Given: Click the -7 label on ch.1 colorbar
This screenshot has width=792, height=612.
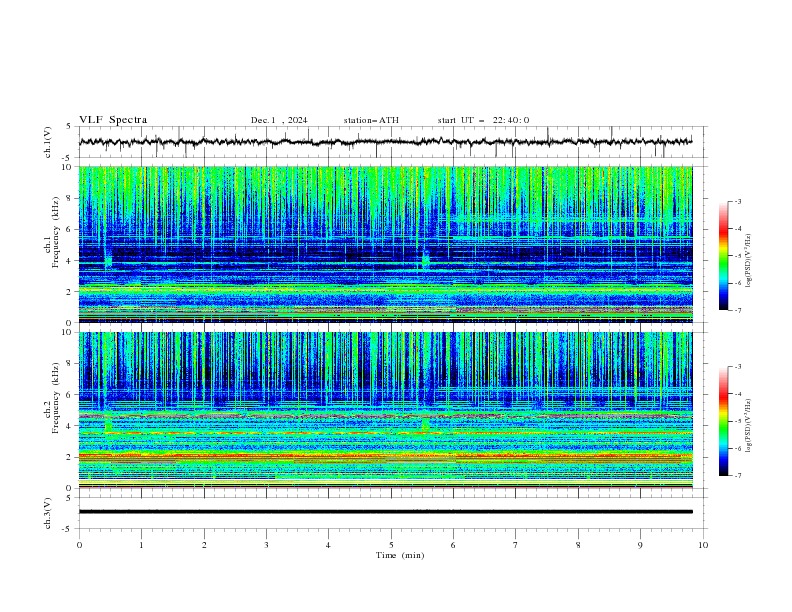Looking at the screenshot, I should [x=737, y=310].
